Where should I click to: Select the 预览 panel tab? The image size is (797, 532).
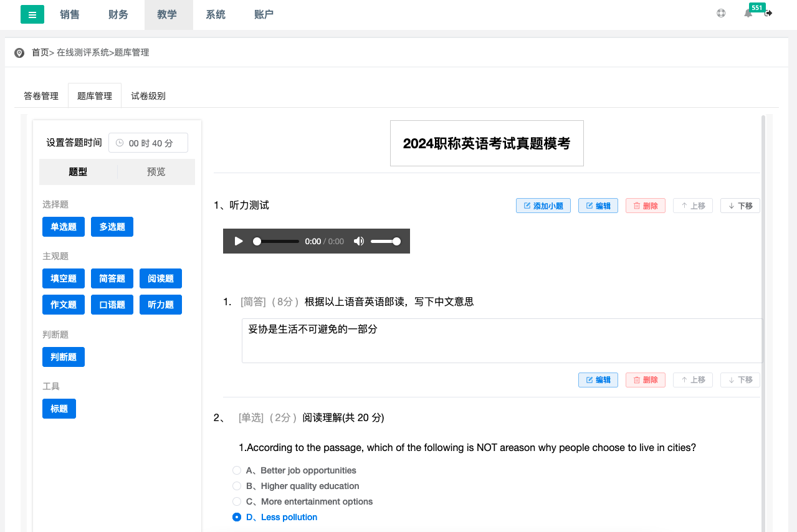pyautogui.click(x=156, y=172)
